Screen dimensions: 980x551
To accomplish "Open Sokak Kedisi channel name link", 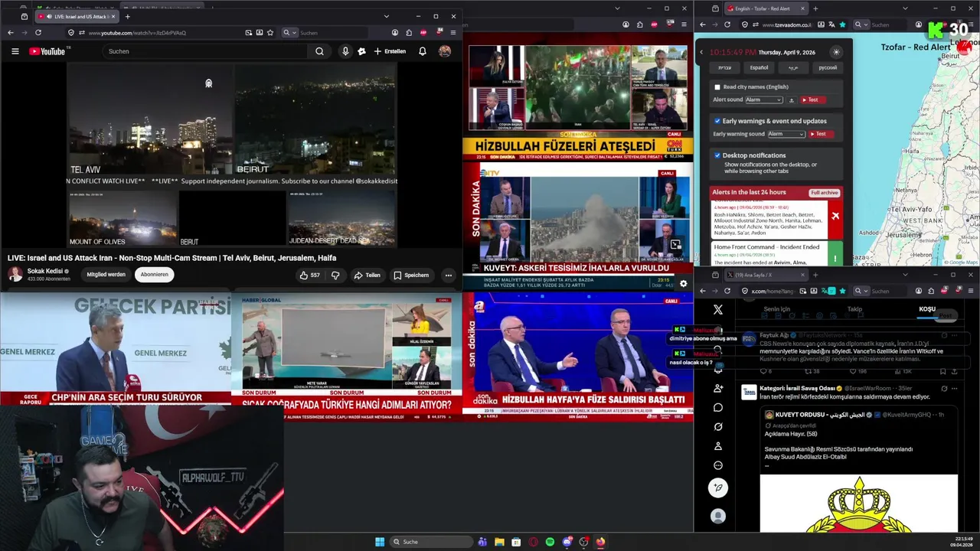I will coord(45,271).
